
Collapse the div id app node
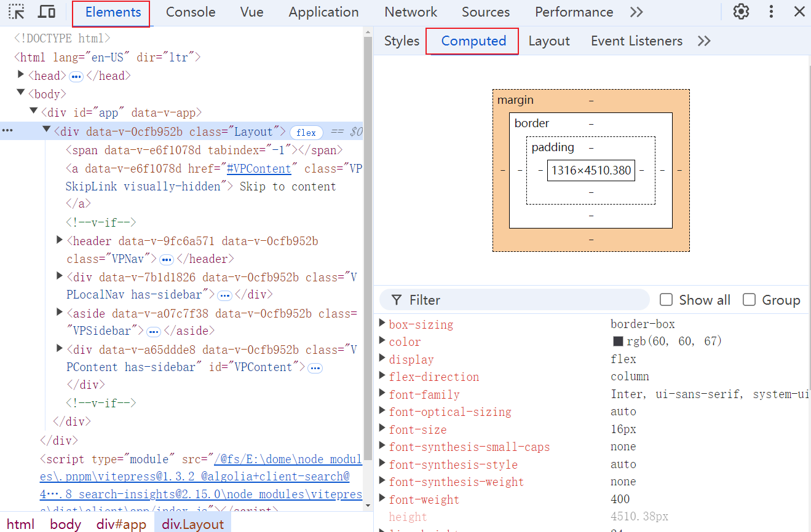[x=34, y=111]
